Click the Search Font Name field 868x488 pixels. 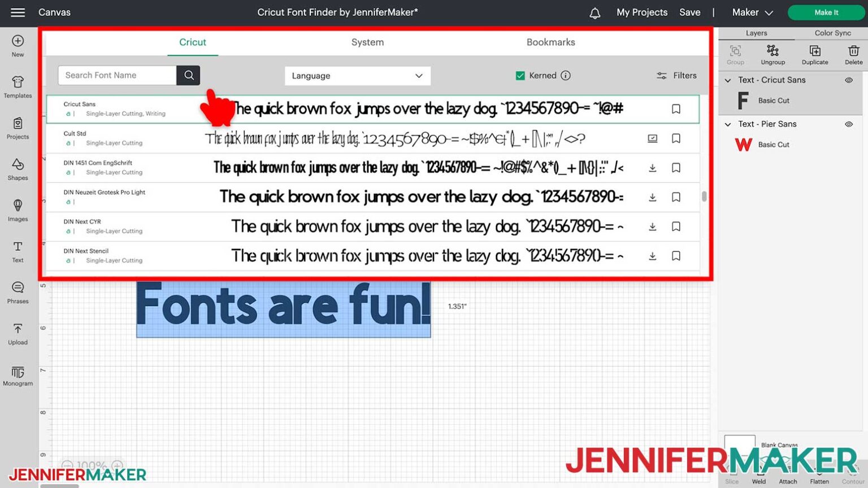point(117,75)
